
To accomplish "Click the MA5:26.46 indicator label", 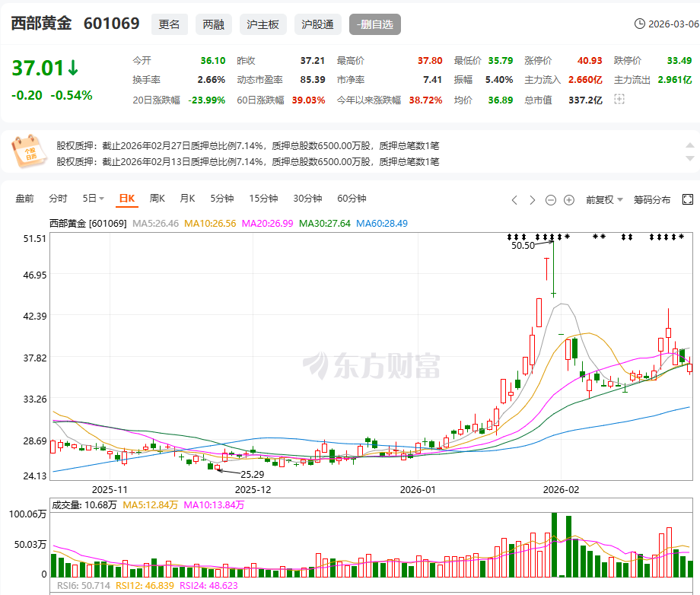I will 155,223.
